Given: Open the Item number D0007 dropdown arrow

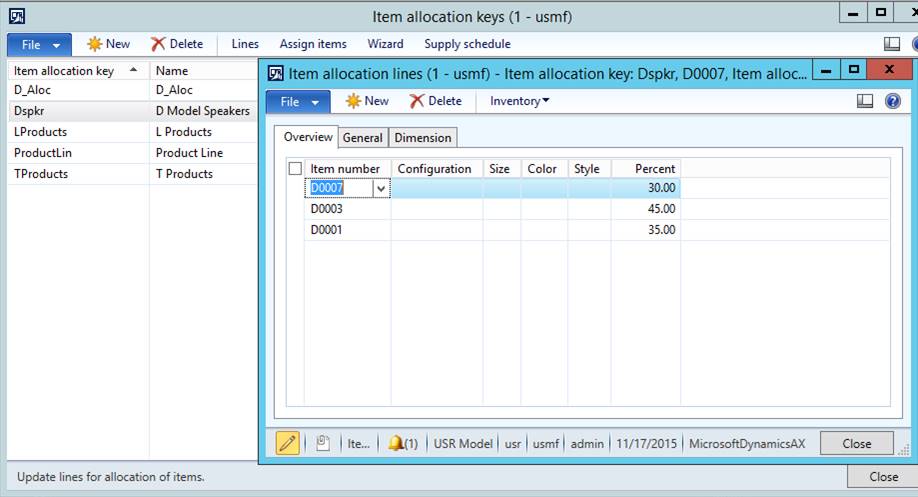Looking at the screenshot, I should pyautogui.click(x=381, y=189).
